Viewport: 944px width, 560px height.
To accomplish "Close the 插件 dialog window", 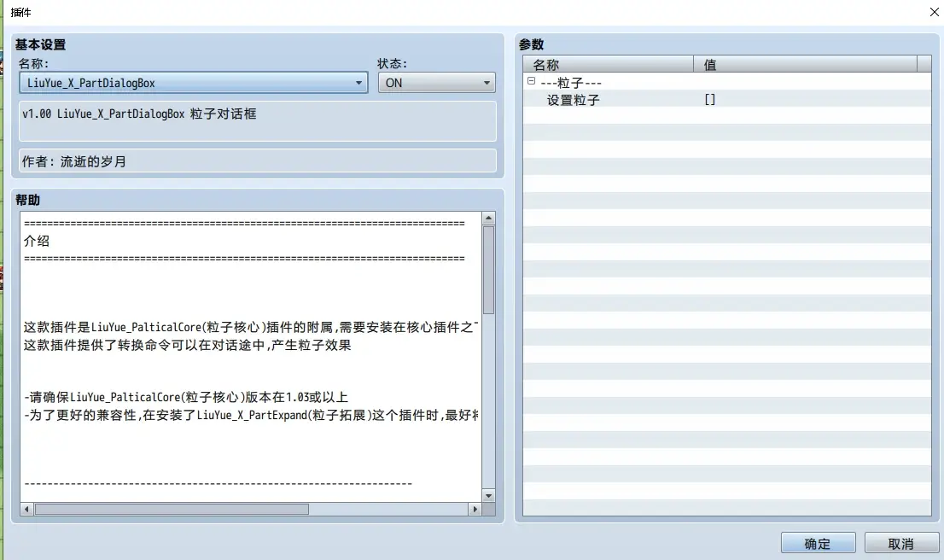I will click(934, 11).
